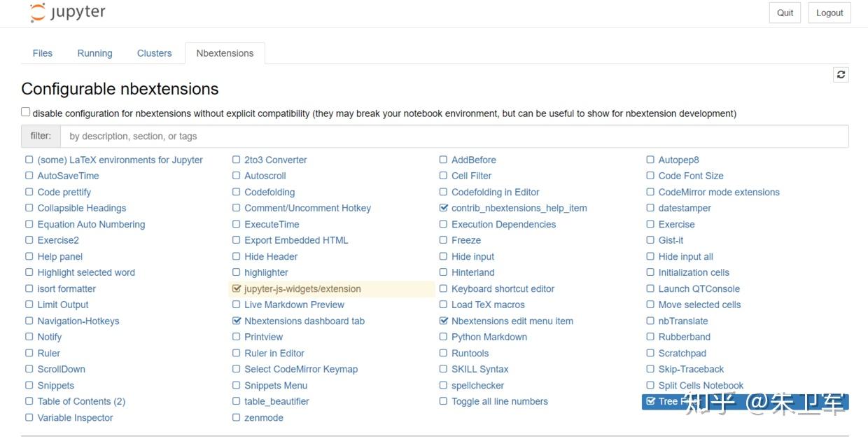Viewport: 868px width, 439px height.
Task: Enable the Codefolding checkbox
Action: tap(237, 192)
